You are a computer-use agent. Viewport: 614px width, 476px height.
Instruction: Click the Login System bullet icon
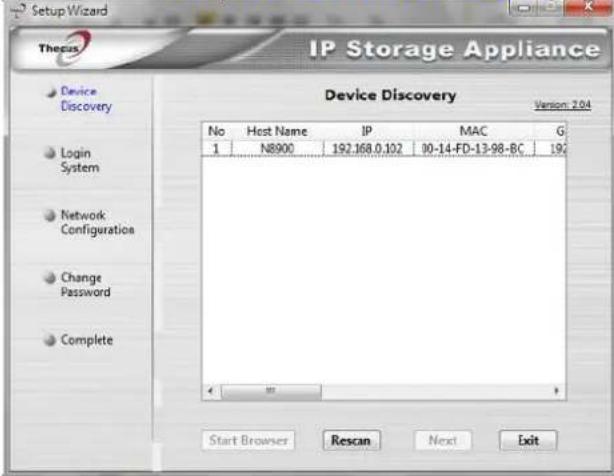point(50,153)
